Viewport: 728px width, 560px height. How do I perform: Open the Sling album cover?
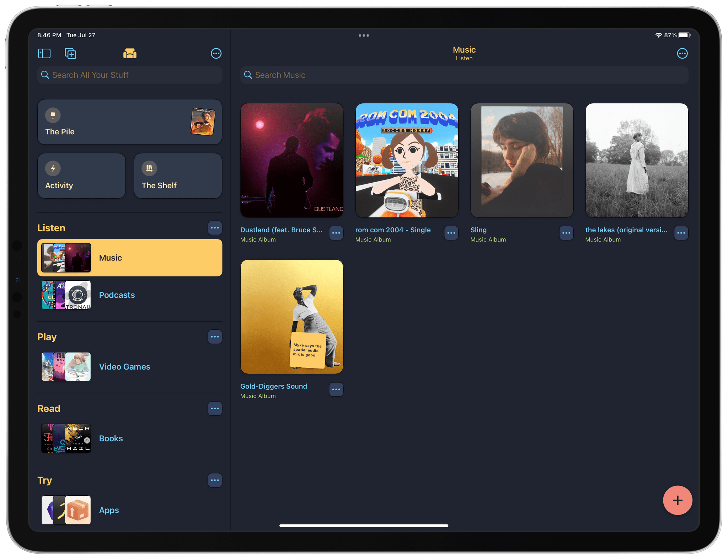522,160
